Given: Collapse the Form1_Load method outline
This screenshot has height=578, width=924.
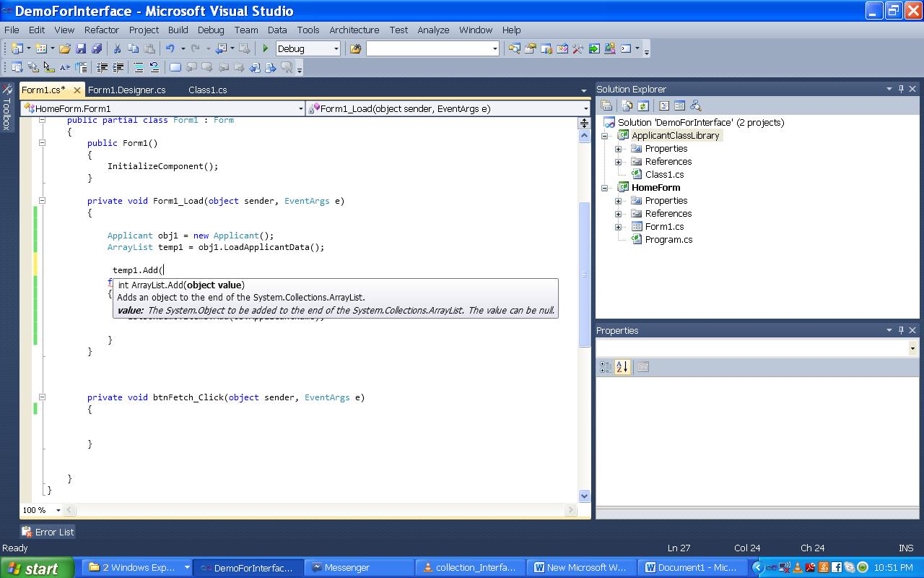Looking at the screenshot, I should (42, 201).
